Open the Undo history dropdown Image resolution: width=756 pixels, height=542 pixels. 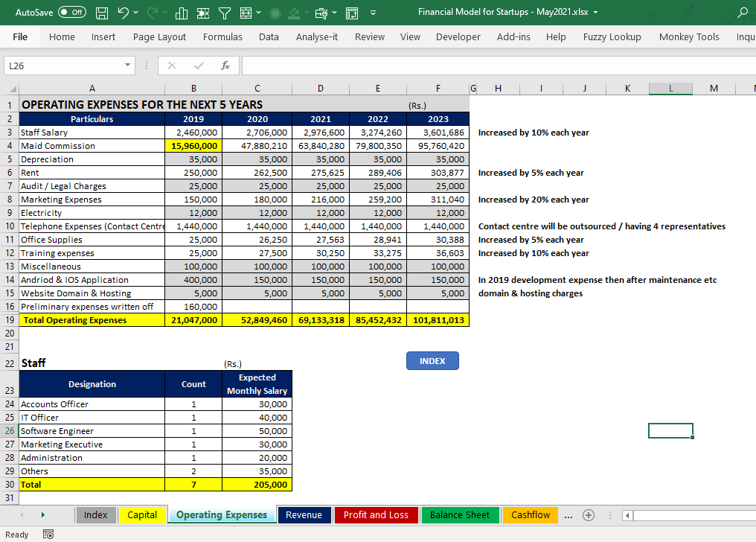pos(135,13)
